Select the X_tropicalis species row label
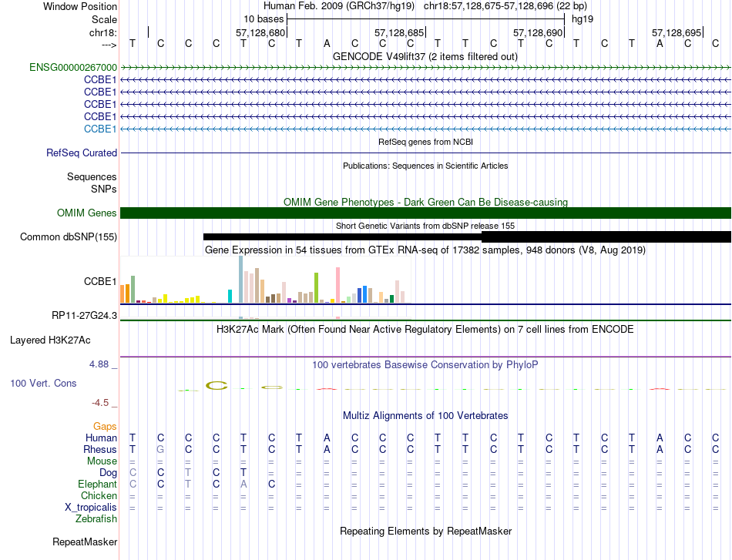Image resolution: width=732 pixels, height=560 pixels. (x=91, y=508)
